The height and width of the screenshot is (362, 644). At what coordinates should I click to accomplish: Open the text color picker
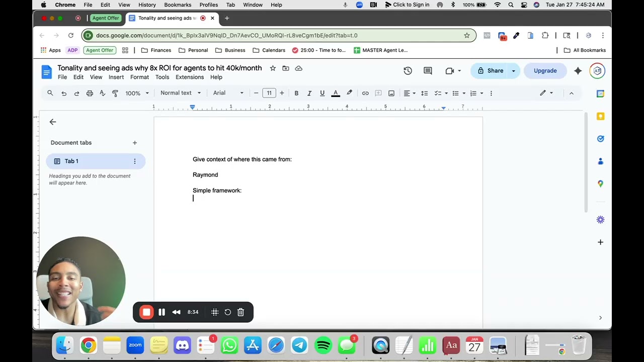[x=336, y=93]
